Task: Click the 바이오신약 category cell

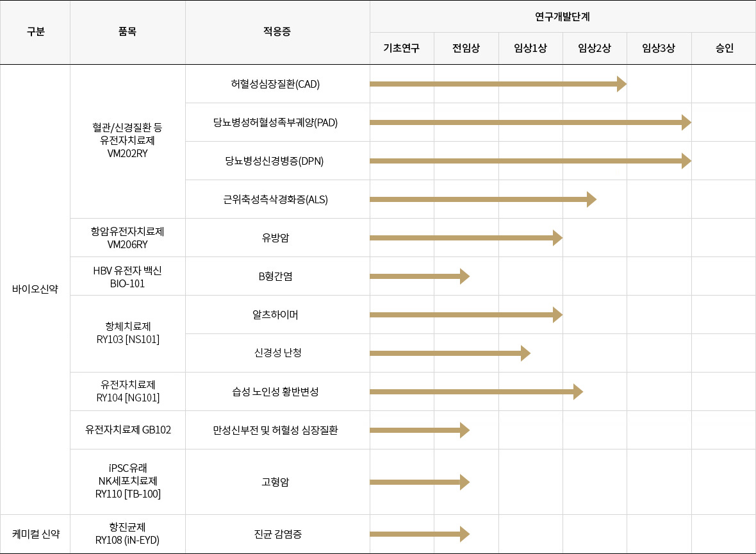Action: (35, 289)
